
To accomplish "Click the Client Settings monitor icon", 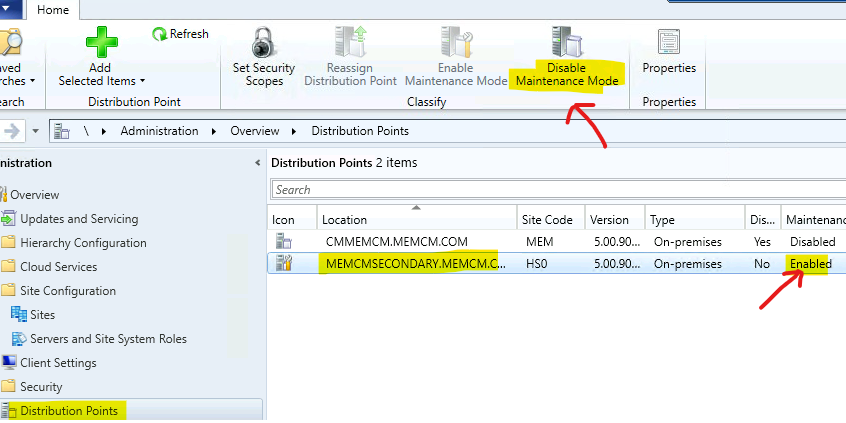I will pyautogui.click(x=8, y=362).
